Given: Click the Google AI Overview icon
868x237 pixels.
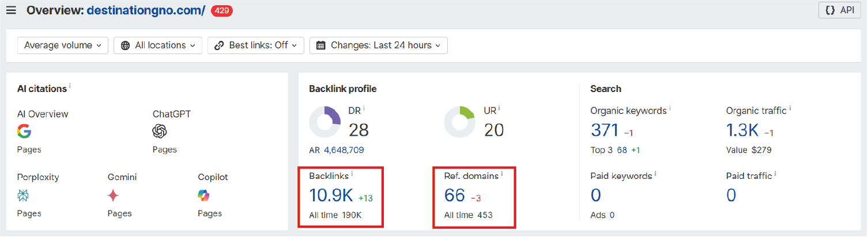Looking at the screenshot, I should pos(24,132).
